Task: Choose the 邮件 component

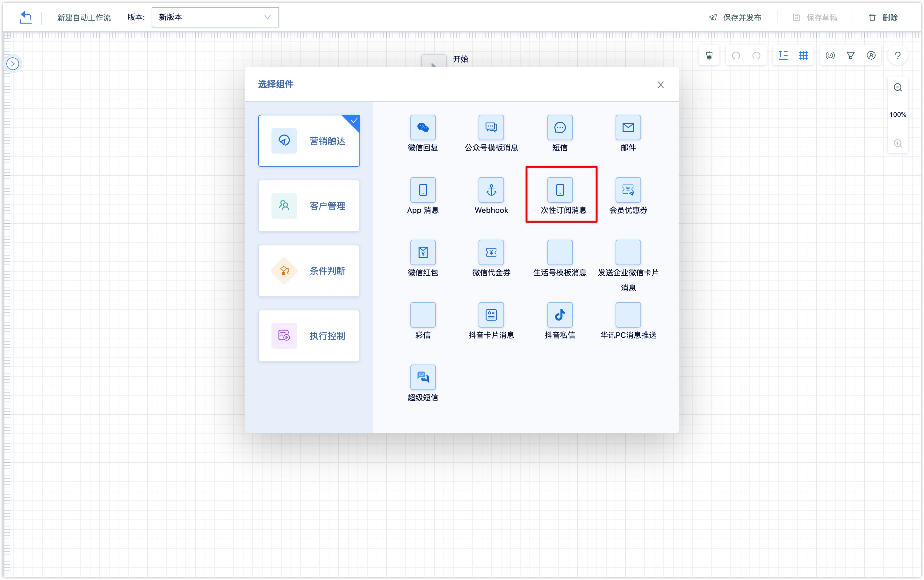Action: point(628,134)
